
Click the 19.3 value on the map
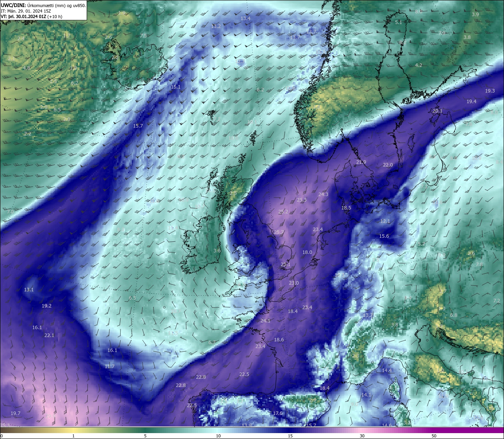[490, 91]
